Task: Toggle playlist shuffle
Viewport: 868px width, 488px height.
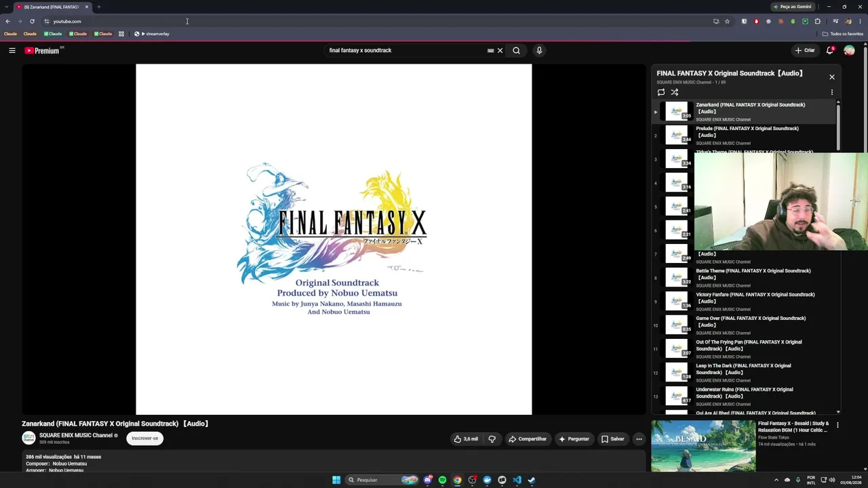Action: coord(675,92)
